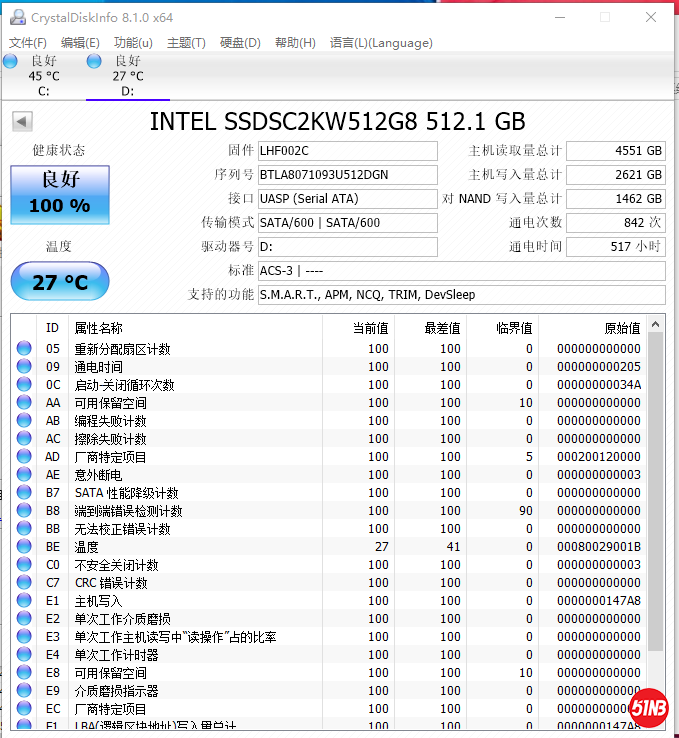Open the 功能(u) menu
Image resolution: width=679 pixels, height=738 pixels.
[133, 43]
